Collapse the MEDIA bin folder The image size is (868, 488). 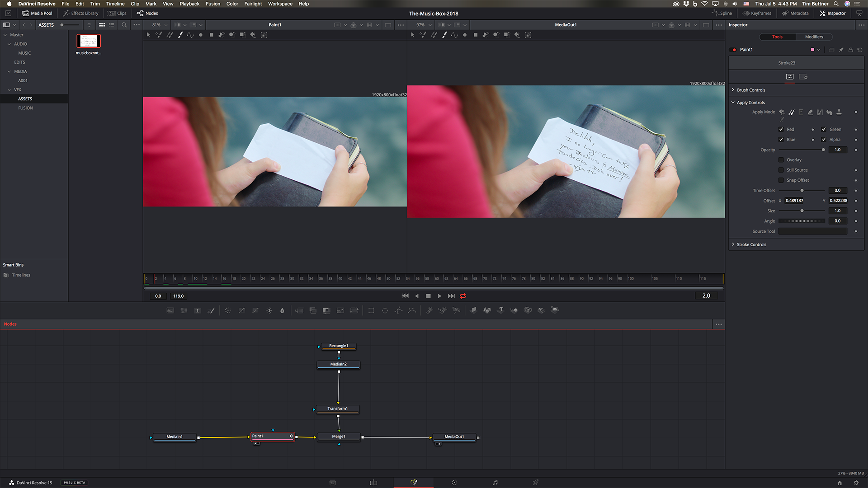coord(9,71)
